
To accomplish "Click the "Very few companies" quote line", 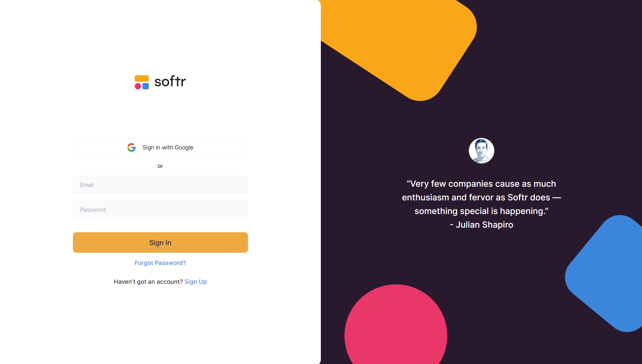I will (481, 184).
